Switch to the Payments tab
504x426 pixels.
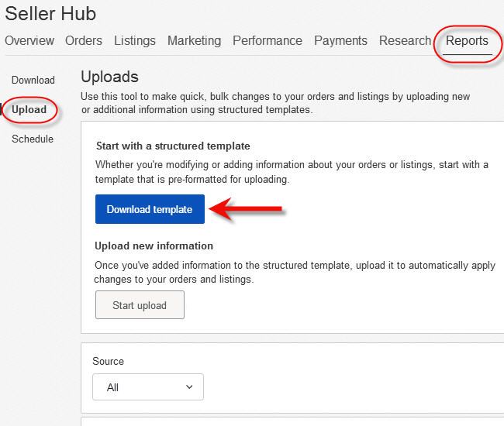pyautogui.click(x=340, y=41)
